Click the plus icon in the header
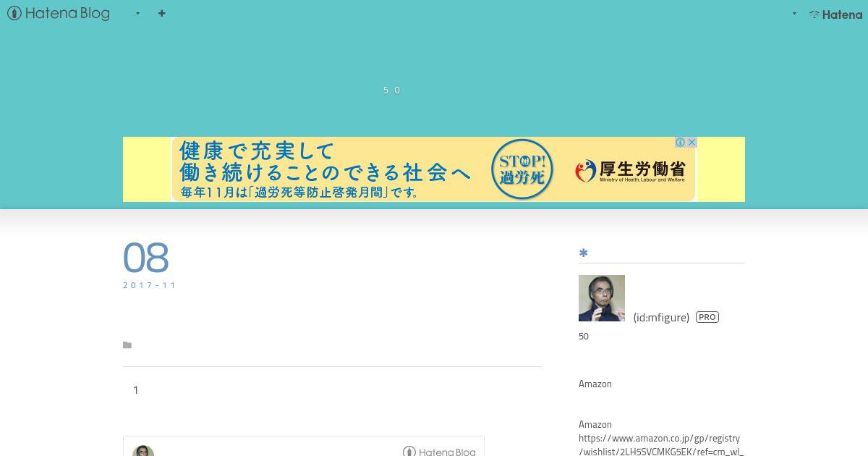 (162, 13)
